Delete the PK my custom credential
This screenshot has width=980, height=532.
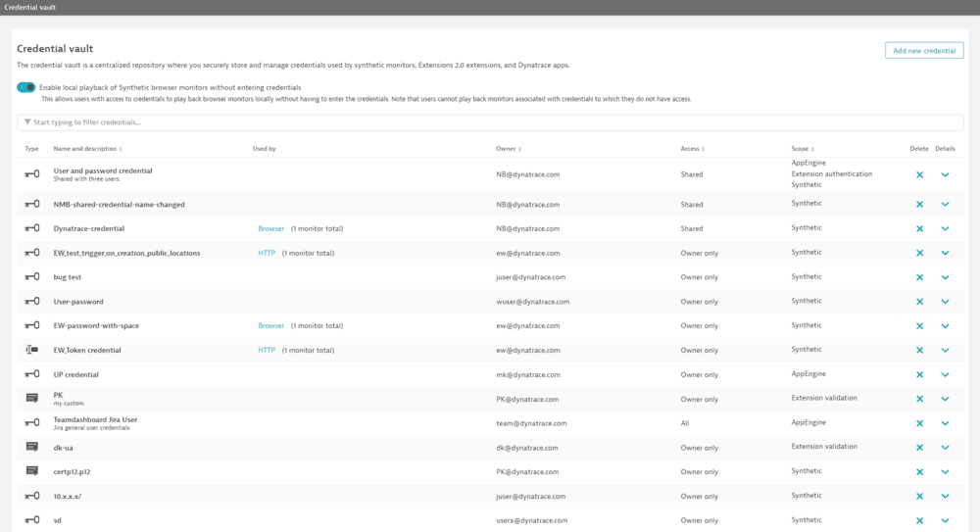pos(919,399)
